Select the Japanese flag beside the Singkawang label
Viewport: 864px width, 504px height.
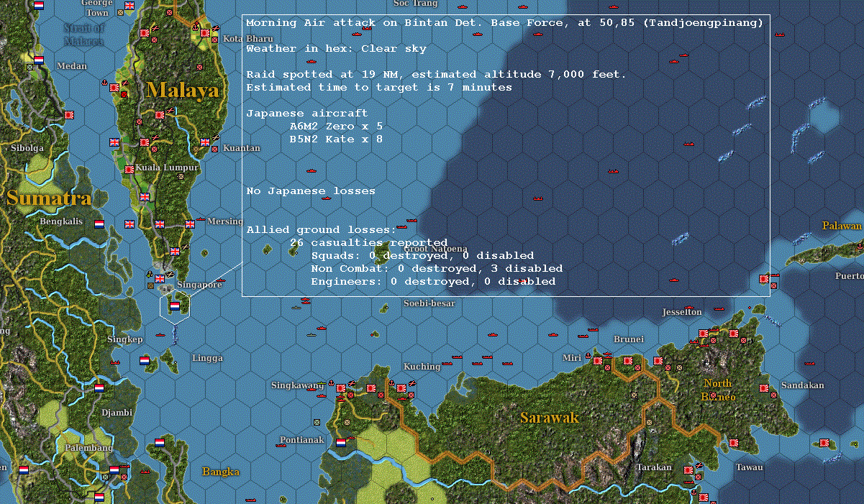coord(342,389)
